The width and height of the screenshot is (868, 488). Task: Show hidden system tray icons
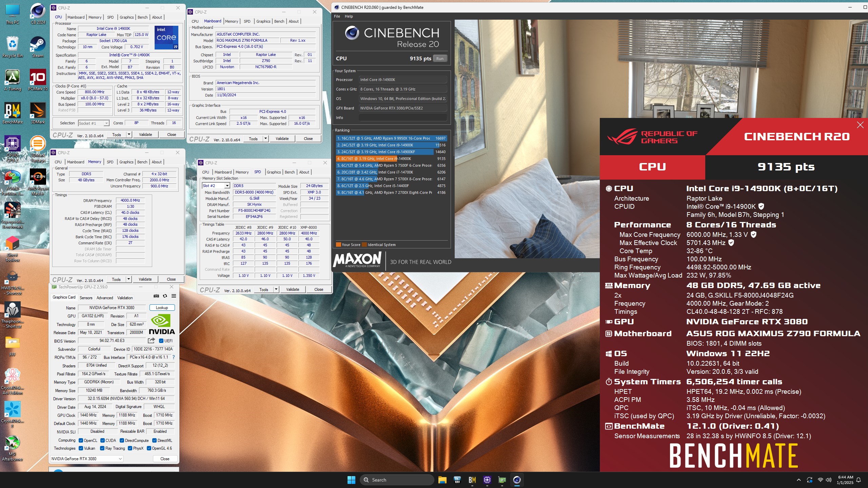pyautogui.click(x=799, y=480)
